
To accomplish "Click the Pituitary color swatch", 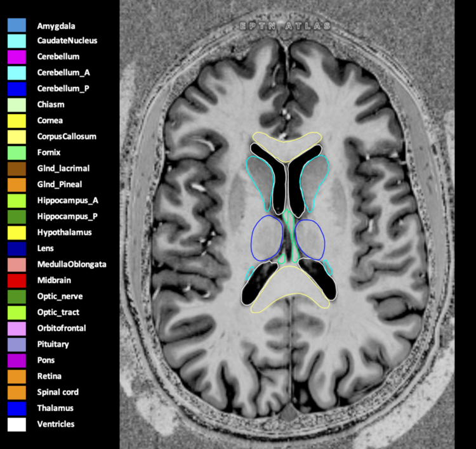I will point(17,344).
